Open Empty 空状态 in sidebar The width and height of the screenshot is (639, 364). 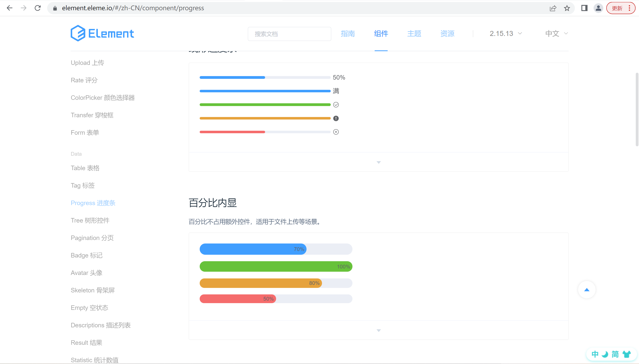[x=90, y=308]
